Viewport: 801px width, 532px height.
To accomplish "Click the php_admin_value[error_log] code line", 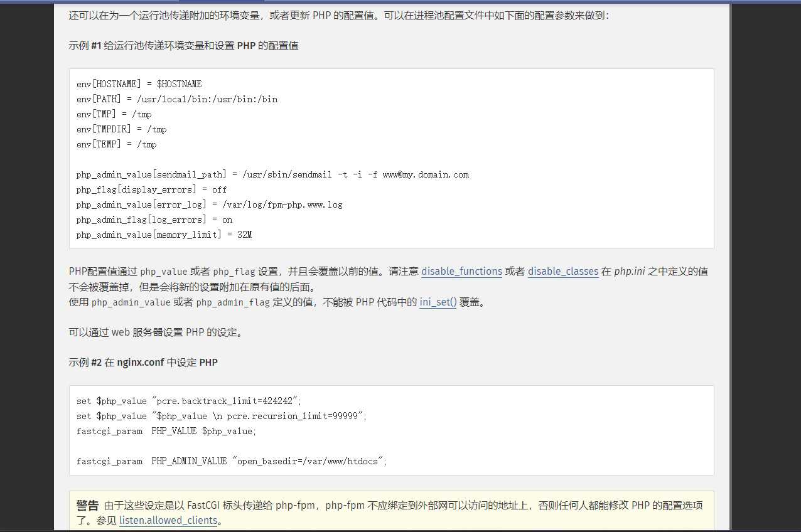I will tap(209, 205).
